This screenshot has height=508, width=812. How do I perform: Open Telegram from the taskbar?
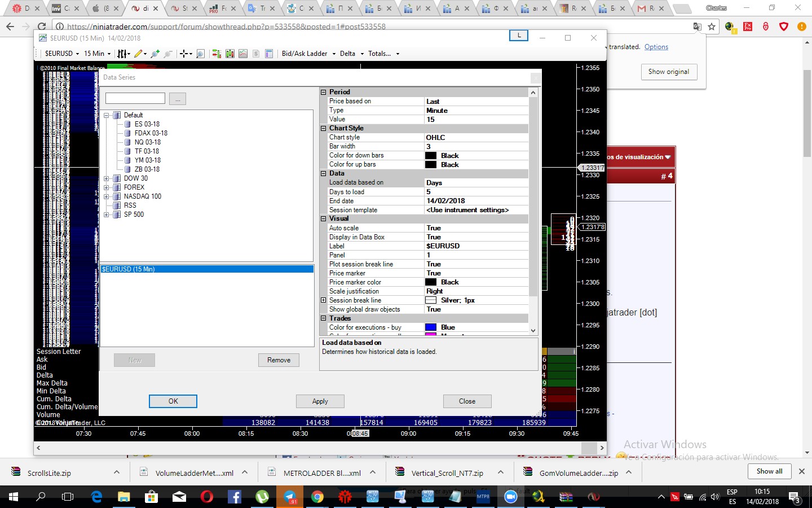coord(290,497)
